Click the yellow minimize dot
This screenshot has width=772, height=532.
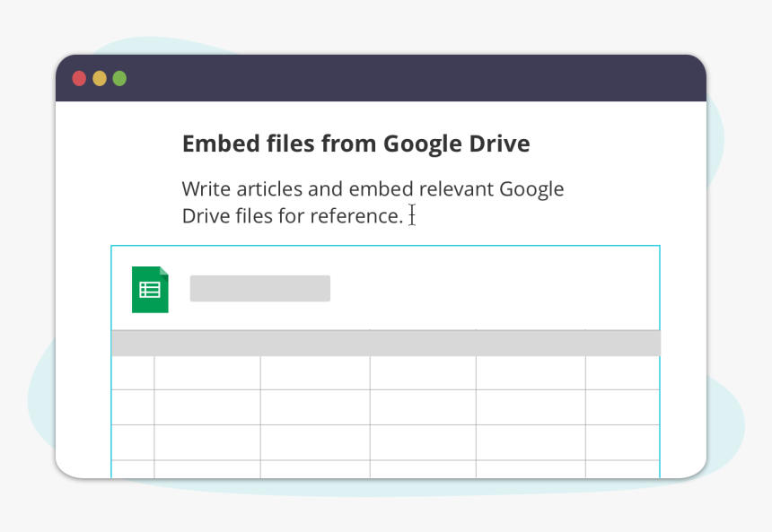[x=99, y=79]
